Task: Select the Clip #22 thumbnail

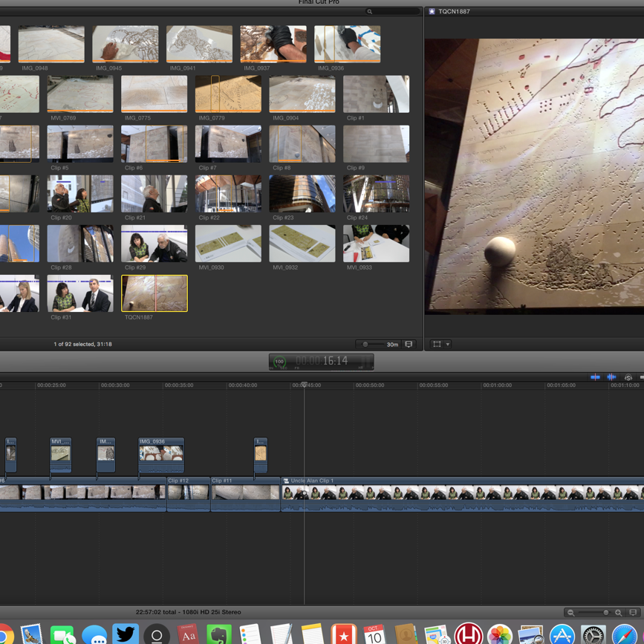Action: coord(228,193)
